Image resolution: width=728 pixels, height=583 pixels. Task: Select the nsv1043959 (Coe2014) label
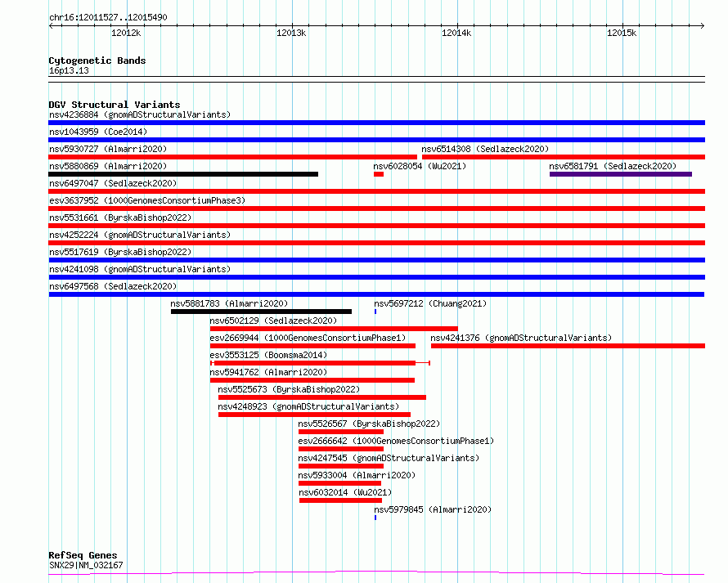(98, 132)
